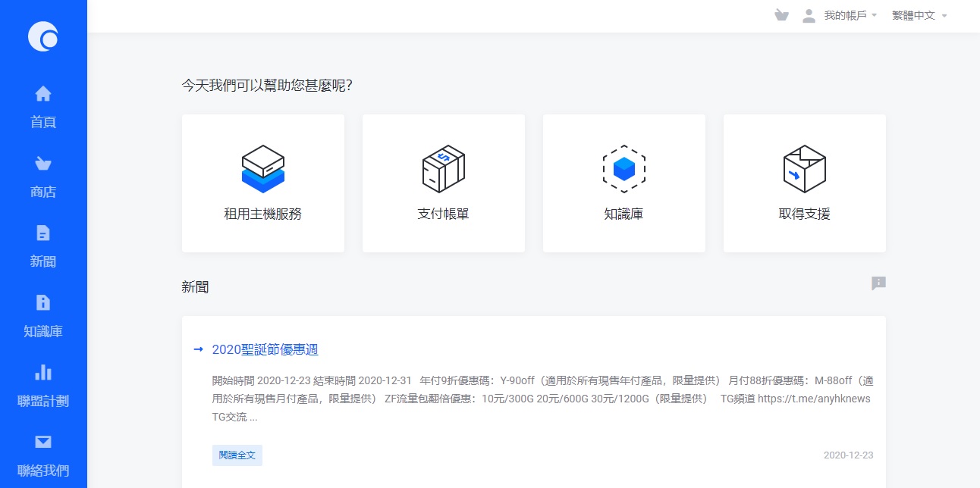Open 商店 in the sidebar
This screenshot has height=488, width=980.
[43, 177]
